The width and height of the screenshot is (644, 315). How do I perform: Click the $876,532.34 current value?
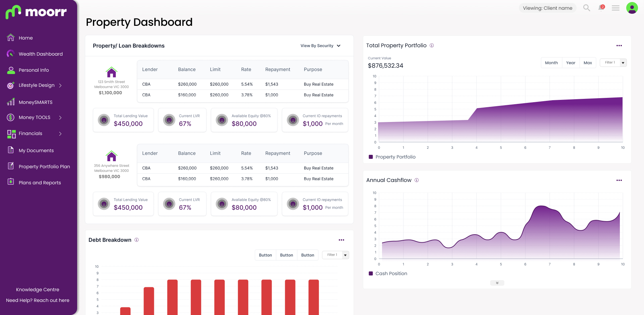pos(385,66)
